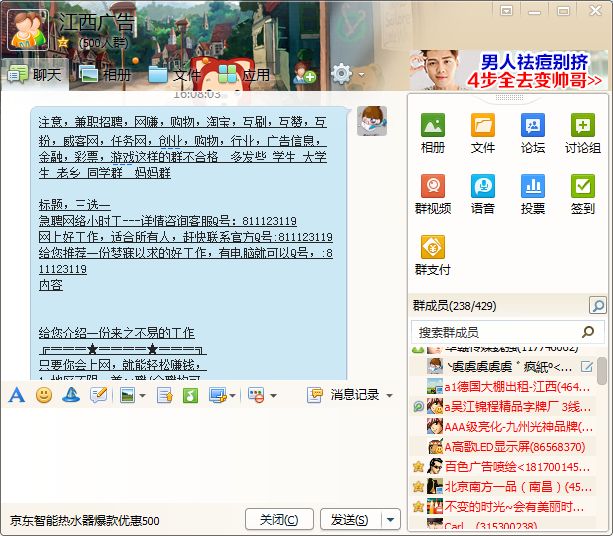Image resolution: width=613 pixels, height=536 pixels.
Task: Open the emoji smiley picker
Action: click(44, 395)
